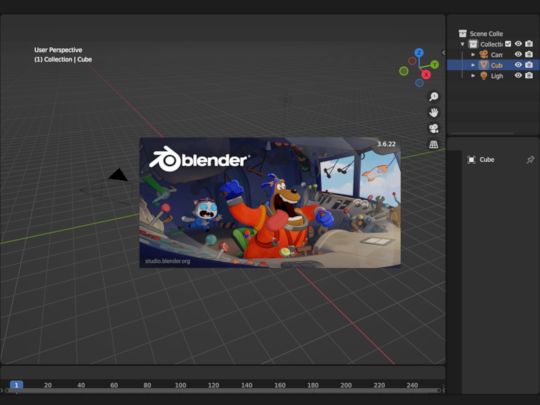Select the Scene Collection row label
Screen dimensions: 540x405
pos(486,34)
